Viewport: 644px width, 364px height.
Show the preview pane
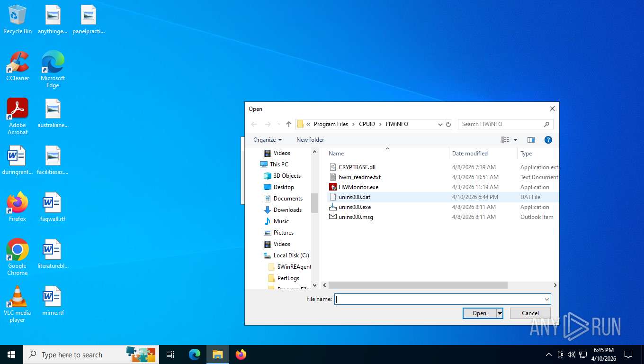click(x=531, y=140)
